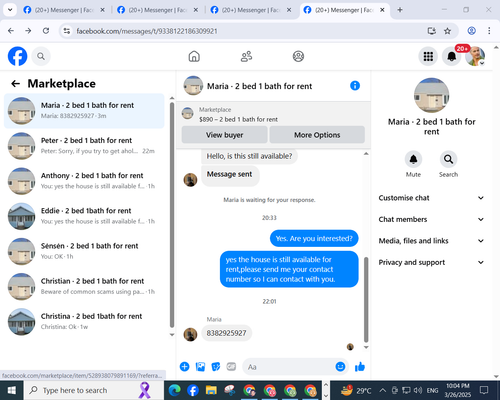The image size is (500, 400).
Task: Open the Windows notification center icon
Action: [x=484, y=390]
